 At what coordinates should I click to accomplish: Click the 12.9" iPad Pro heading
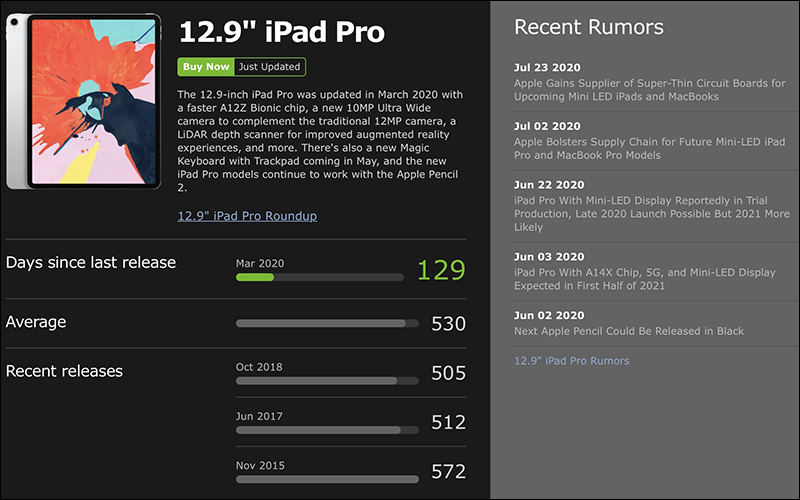(x=282, y=32)
